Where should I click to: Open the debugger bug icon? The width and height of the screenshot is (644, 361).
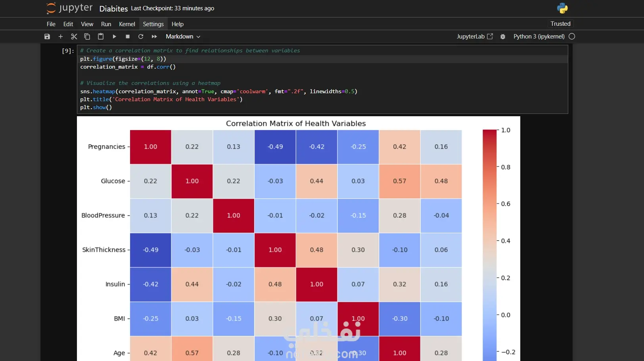[x=503, y=36]
